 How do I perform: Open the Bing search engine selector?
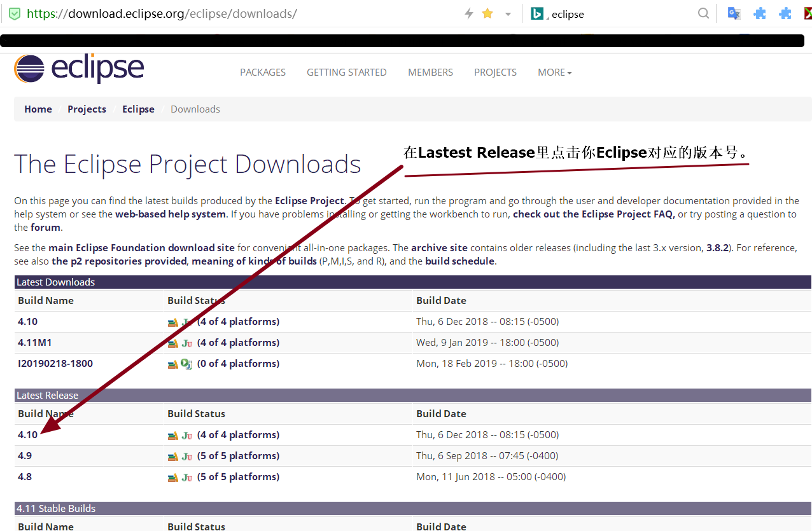point(539,13)
